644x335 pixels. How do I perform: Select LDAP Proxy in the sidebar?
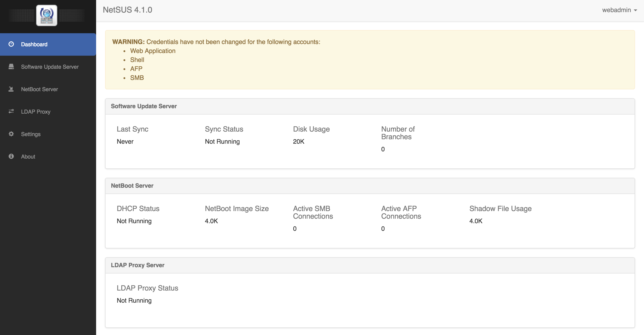coord(48,112)
